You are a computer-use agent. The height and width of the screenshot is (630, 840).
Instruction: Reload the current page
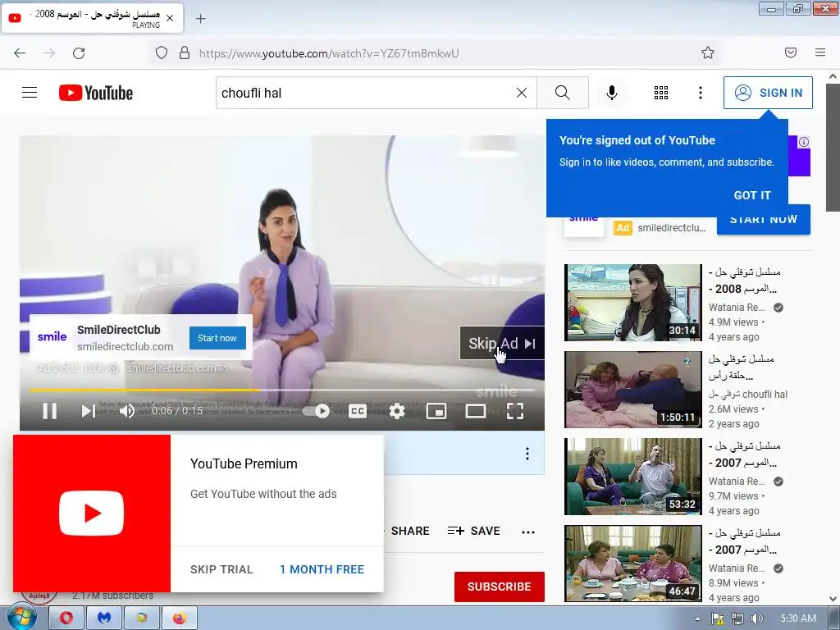pos(79,53)
